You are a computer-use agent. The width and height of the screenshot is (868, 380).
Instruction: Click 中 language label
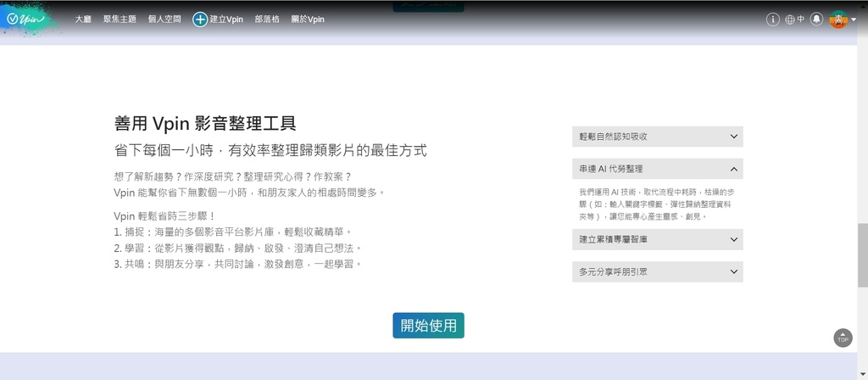801,20
